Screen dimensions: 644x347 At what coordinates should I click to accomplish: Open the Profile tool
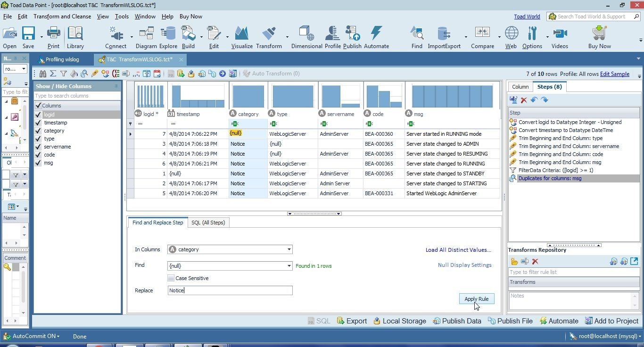[332, 37]
